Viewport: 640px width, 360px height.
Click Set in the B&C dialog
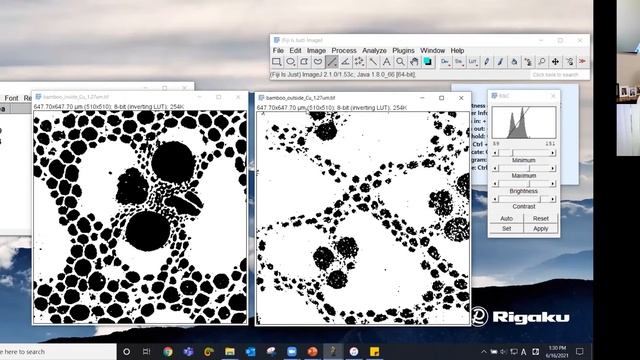(506, 229)
